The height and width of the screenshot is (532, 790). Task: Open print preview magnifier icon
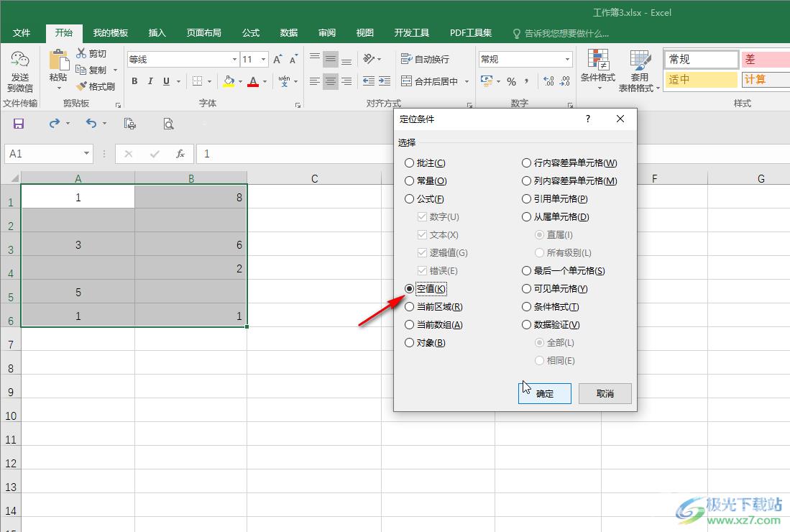(x=168, y=124)
